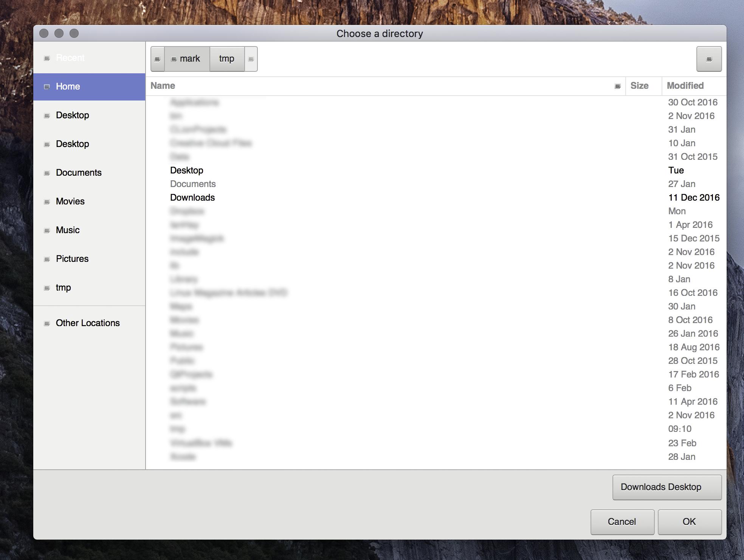Toggle sort order indicator in Name column
The image size is (744, 560).
pyautogui.click(x=617, y=86)
